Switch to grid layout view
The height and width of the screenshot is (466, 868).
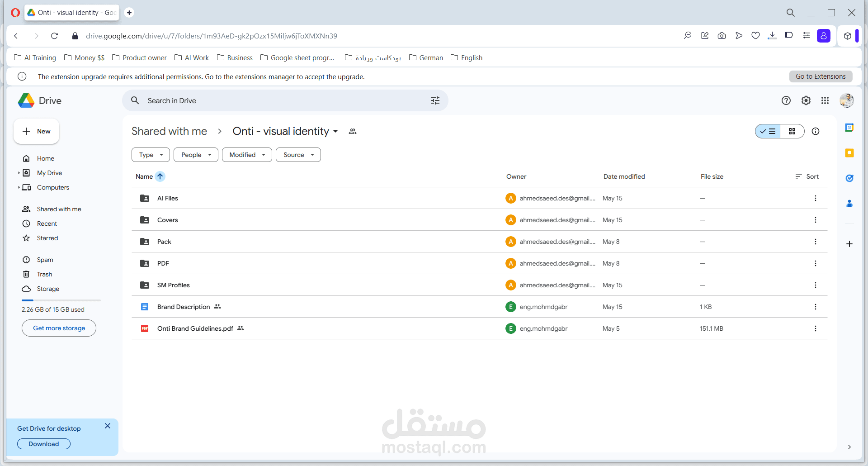point(792,131)
